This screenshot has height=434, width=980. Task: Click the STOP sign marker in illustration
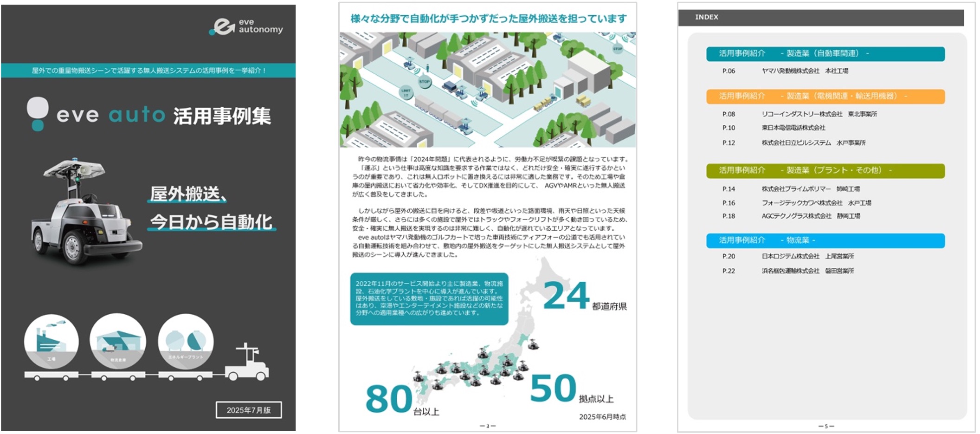(x=424, y=82)
